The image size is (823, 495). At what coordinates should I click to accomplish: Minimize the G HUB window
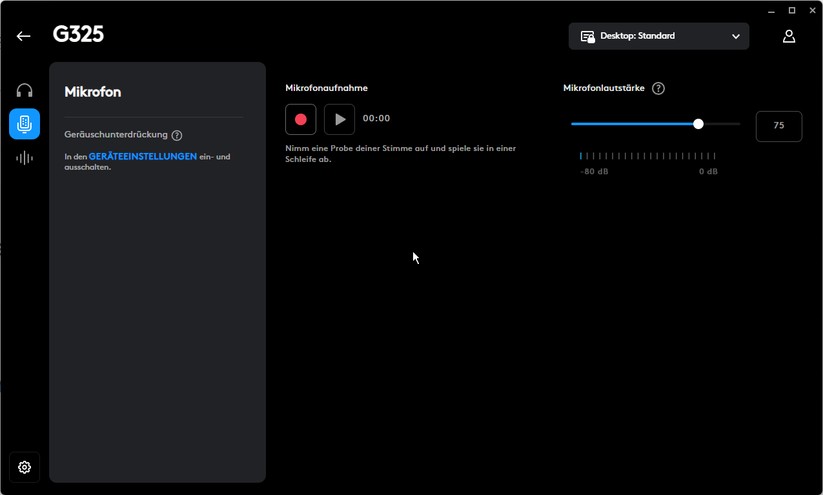click(x=771, y=10)
